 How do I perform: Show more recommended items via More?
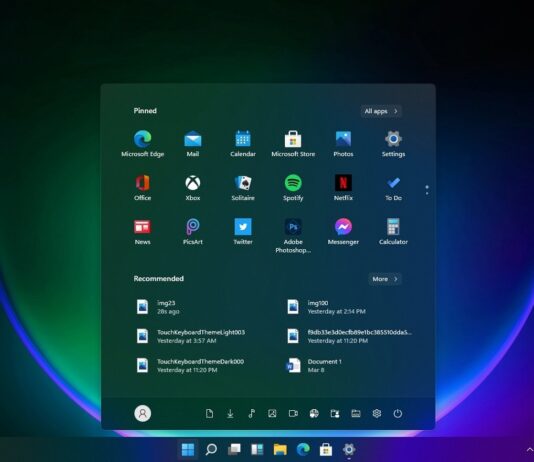(x=385, y=279)
